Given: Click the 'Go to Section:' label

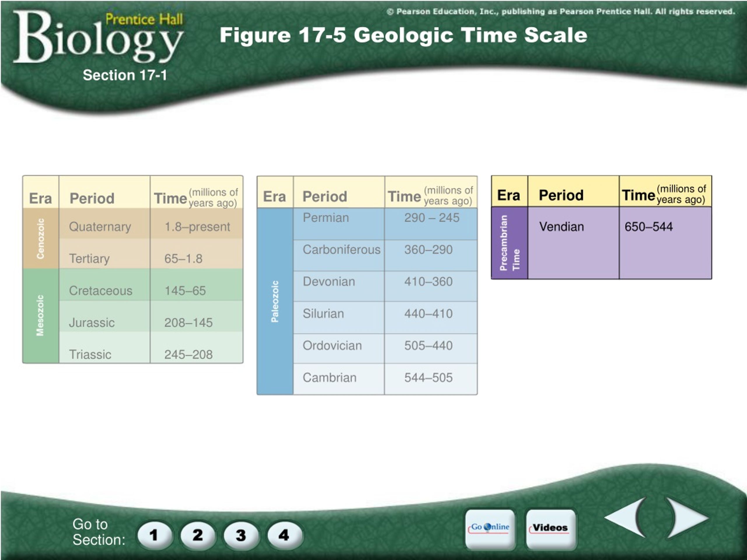Looking at the screenshot, I should (x=99, y=532).
